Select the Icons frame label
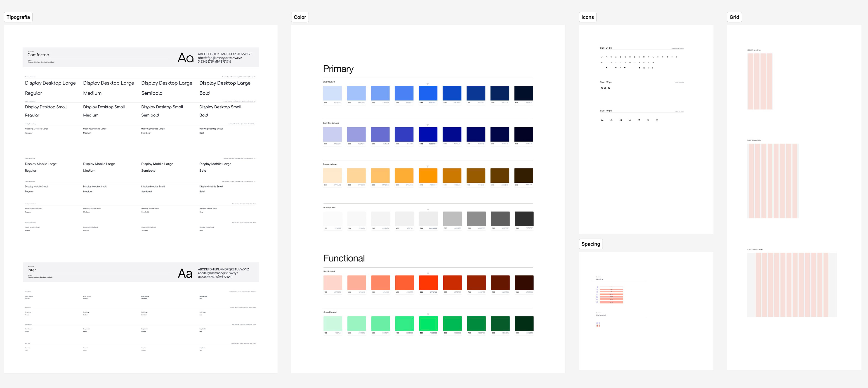Viewport: 868px width, 388px height. 587,17
